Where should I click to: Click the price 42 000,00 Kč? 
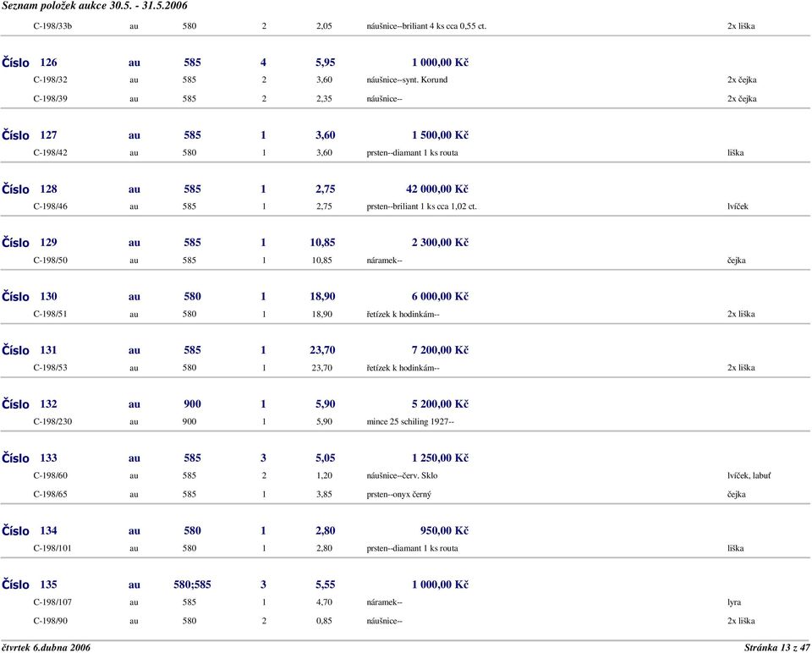coord(437,189)
